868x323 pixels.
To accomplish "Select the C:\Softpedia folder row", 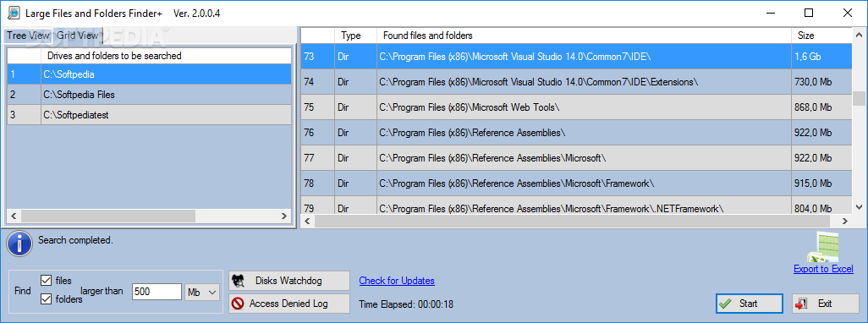I will 149,74.
